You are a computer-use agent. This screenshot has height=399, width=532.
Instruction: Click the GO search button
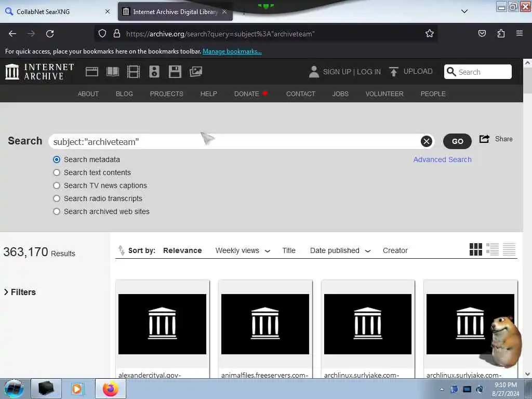click(457, 141)
